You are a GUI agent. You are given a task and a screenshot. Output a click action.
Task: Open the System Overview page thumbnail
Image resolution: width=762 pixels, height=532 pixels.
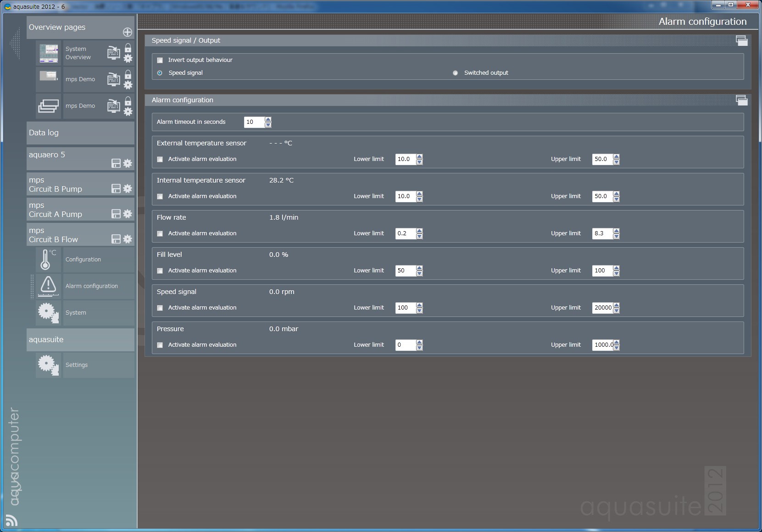(x=49, y=53)
